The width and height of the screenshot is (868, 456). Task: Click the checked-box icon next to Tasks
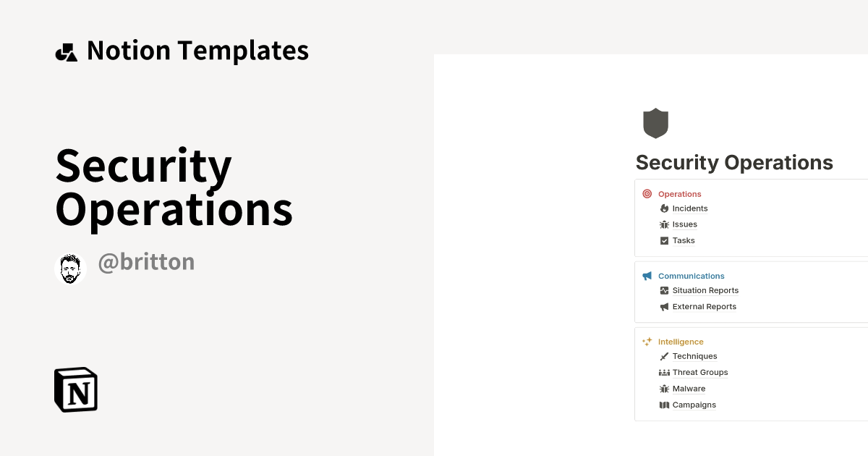click(664, 240)
